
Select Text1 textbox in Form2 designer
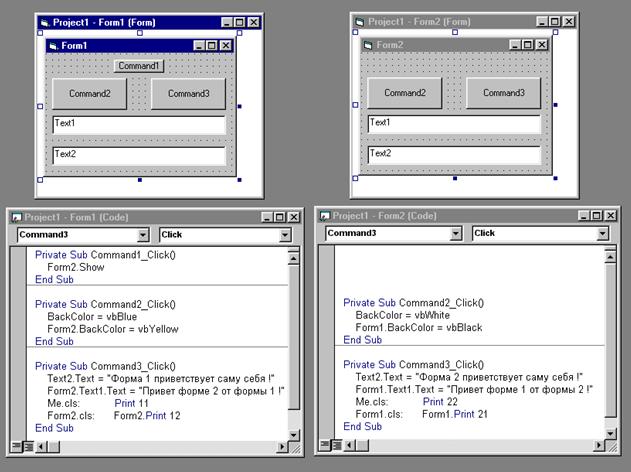(454, 124)
